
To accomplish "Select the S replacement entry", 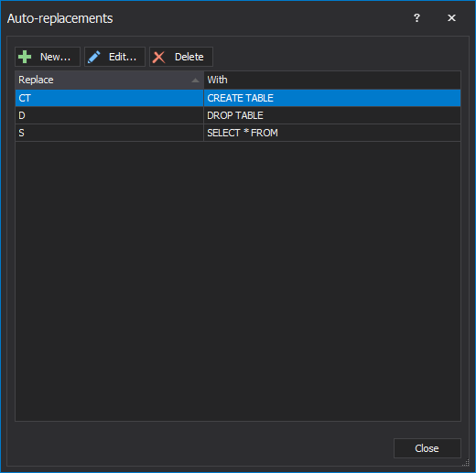I will [x=109, y=133].
